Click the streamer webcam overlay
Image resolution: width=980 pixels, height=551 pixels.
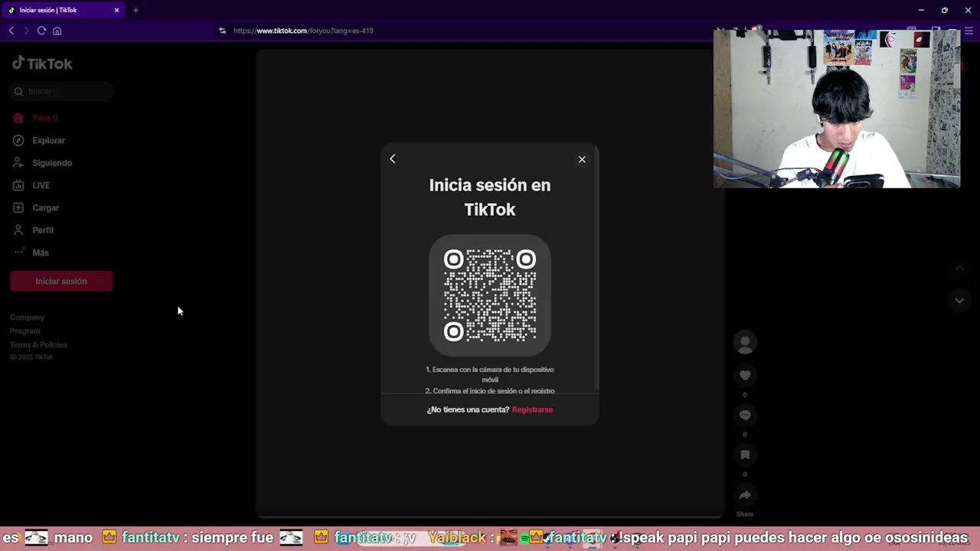837,108
